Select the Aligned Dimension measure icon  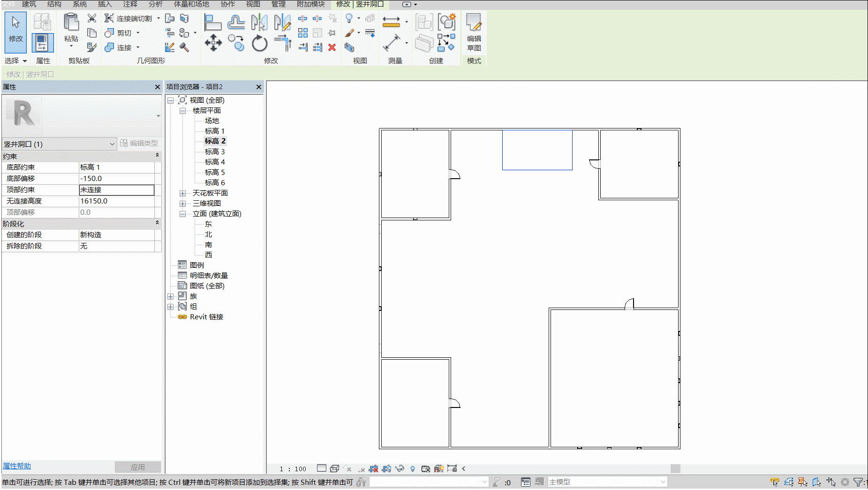click(392, 43)
